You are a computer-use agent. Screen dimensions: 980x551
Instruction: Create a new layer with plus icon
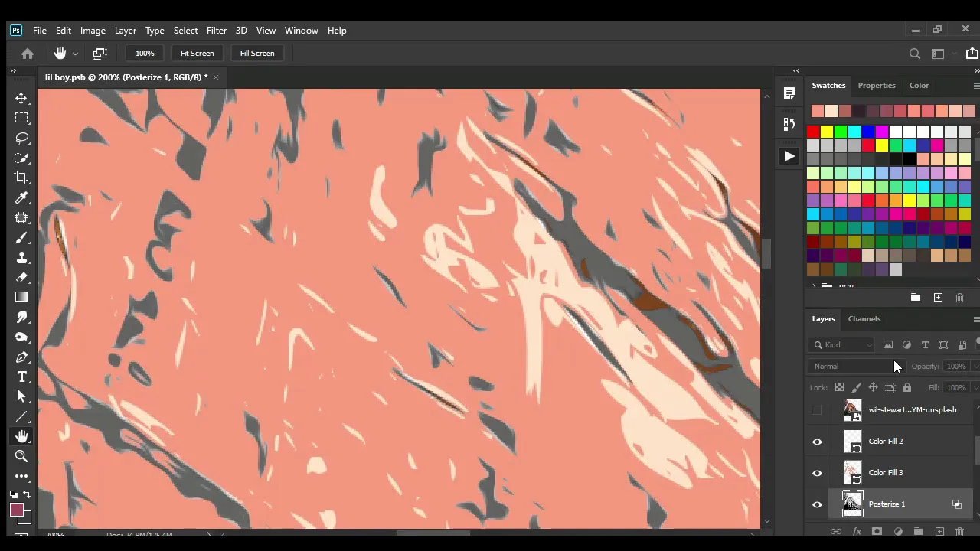click(939, 532)
